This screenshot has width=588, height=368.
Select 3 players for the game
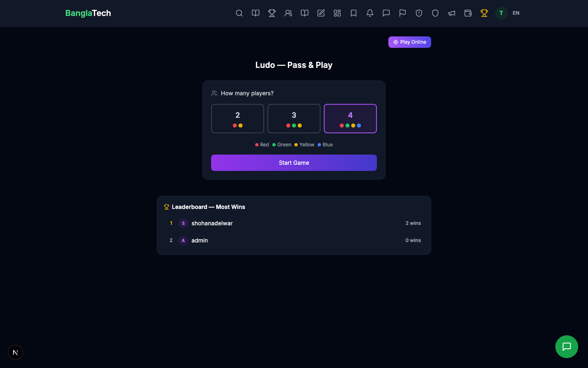pyautogui.click(x=294, y=119)
